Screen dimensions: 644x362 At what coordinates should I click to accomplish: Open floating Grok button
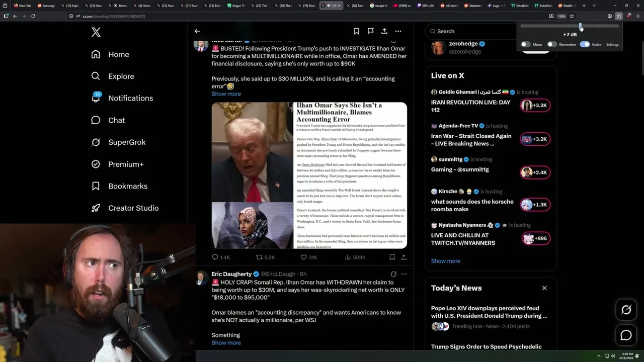pyautogui.click(x=626, y=310)
